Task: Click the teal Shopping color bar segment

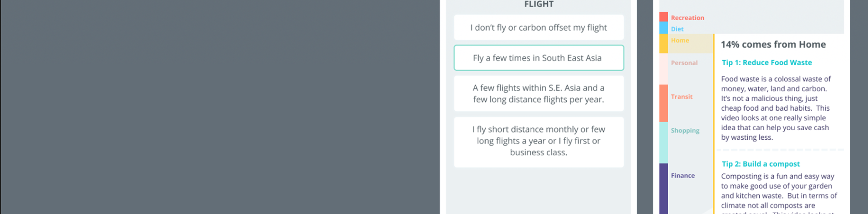Action: click(x=664, y=143)
